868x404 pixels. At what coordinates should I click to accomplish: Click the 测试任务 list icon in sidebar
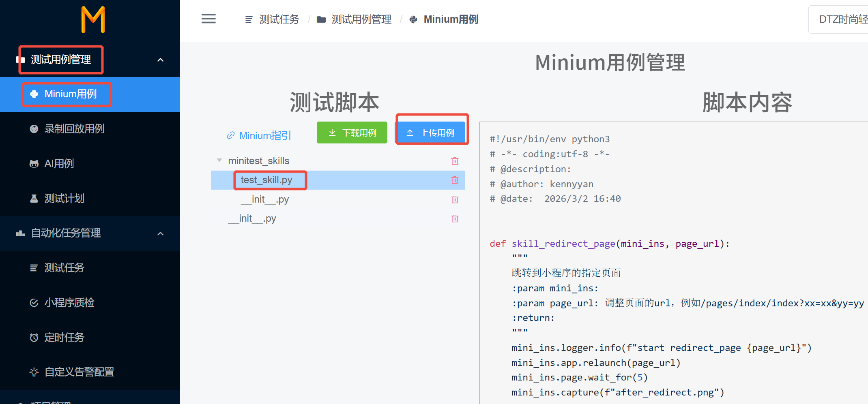34,268
